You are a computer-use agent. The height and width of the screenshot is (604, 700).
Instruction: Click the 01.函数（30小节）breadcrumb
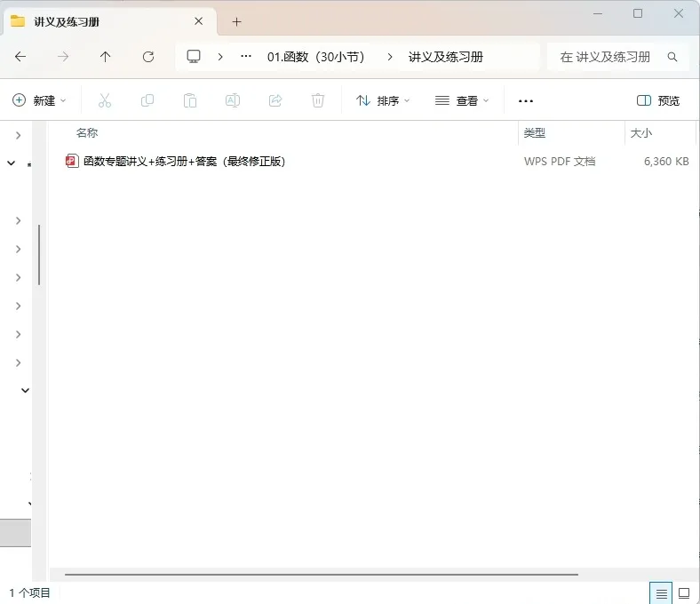tap(316, 57)
